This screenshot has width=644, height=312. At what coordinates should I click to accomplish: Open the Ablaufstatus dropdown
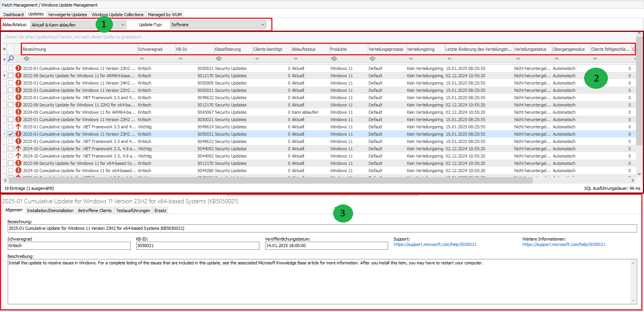click(x=123, y=25)
